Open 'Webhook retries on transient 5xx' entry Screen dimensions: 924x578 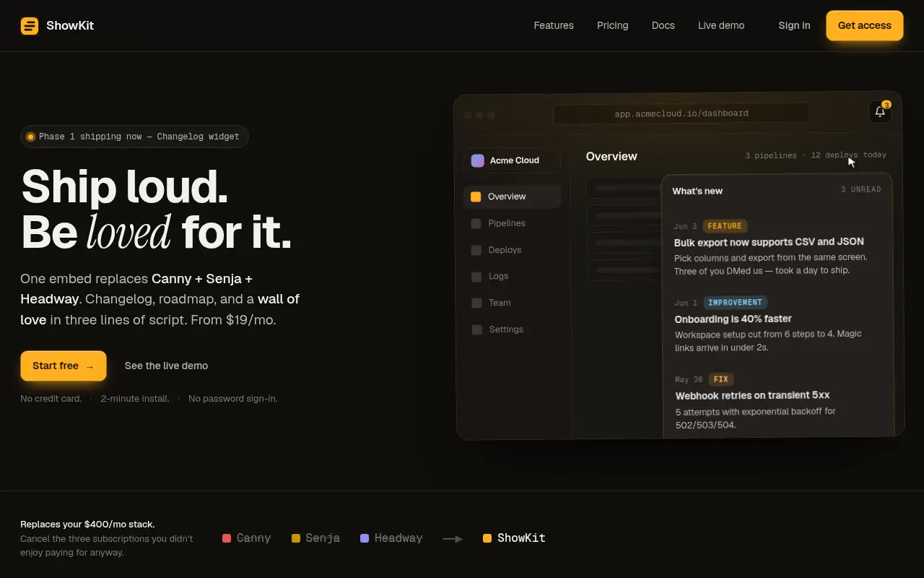pos(752,395)
